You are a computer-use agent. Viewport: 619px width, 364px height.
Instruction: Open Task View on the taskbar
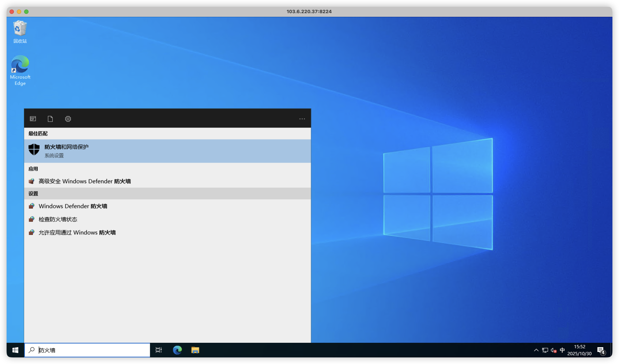[x=159, y=350]
